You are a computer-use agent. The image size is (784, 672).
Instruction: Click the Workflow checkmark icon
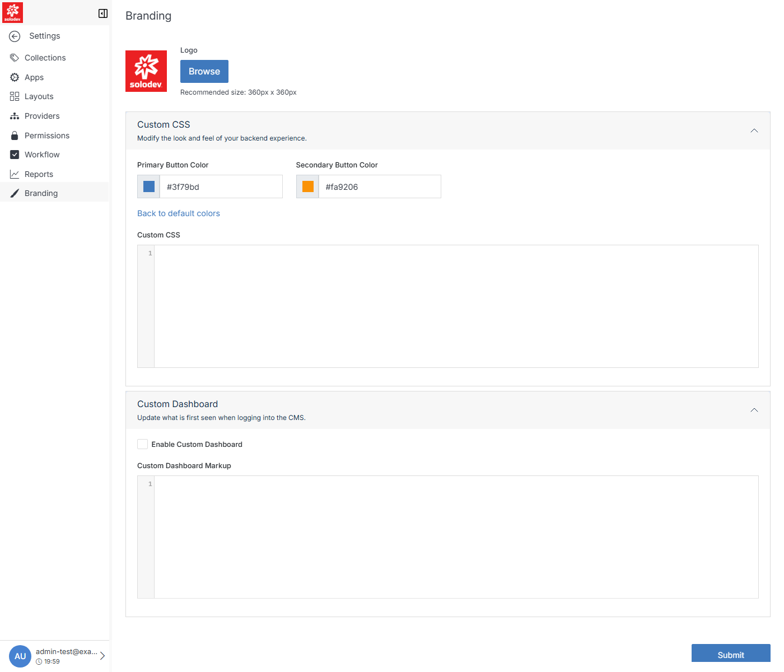click(x=15, y=155)
